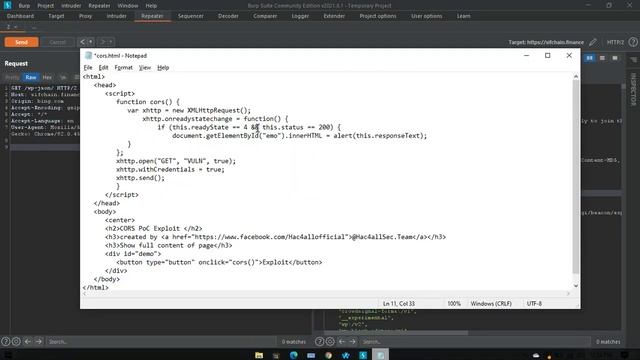The image size is (640, 360).
Task: Toggle the HTTP/2 protocol label
Action: pos(615,42)
